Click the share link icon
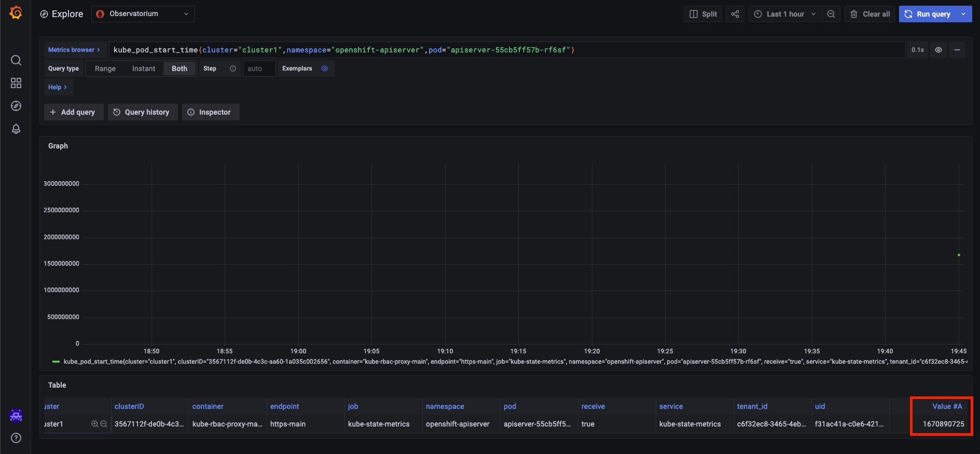The height and width of the screenshot is (454, 980). [x=735, y=14]
